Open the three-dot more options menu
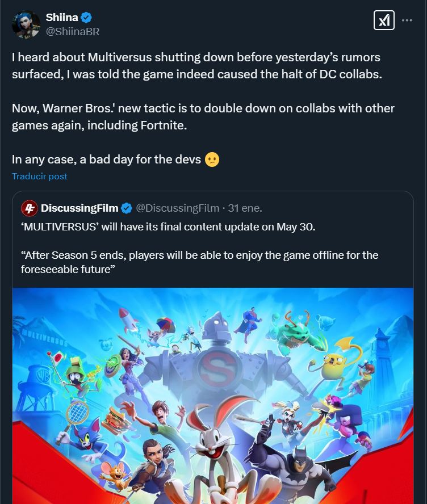Viewport: 427px width, 504px height. pyautogui.click(x=407, y=20)
